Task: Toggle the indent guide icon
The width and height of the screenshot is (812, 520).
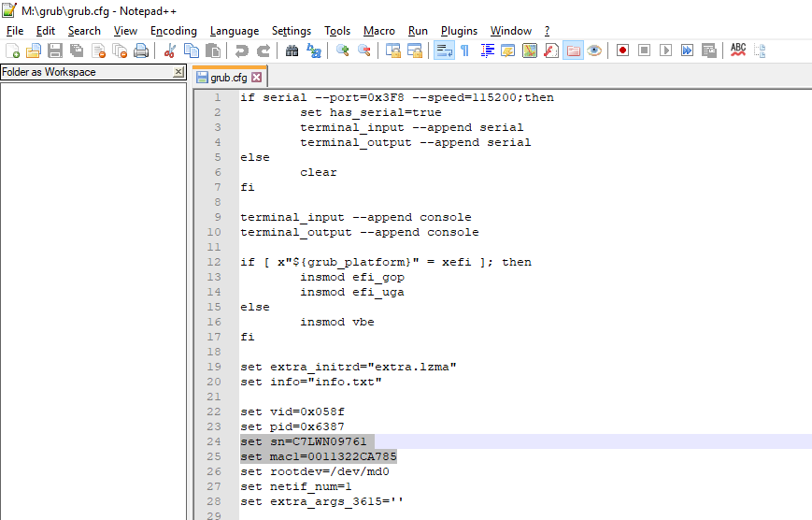Action: [x=487, y=51]
